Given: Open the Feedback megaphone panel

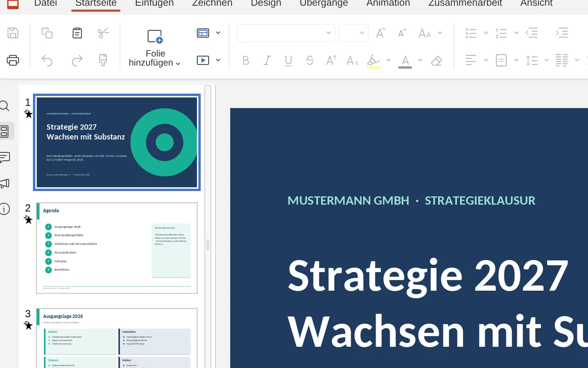Looking at the screenshot, I should tap(4, 183).
